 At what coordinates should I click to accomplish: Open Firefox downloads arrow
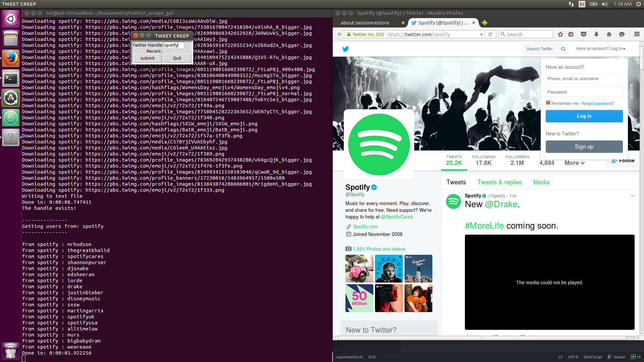[x=596, y=34]
